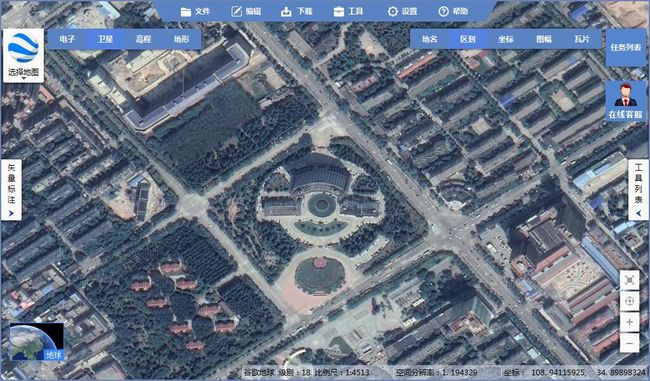
Task: Click the 空间分辨率 resolution status text
Action: 436,372
